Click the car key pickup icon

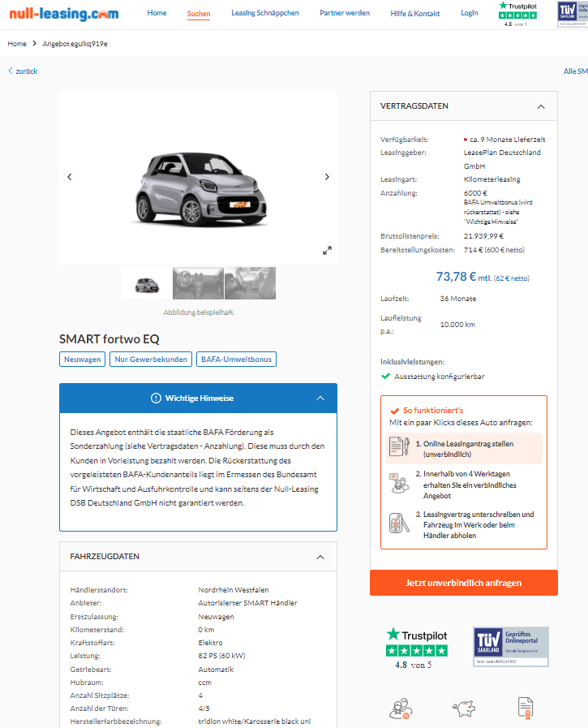click(x=399, y=523)
